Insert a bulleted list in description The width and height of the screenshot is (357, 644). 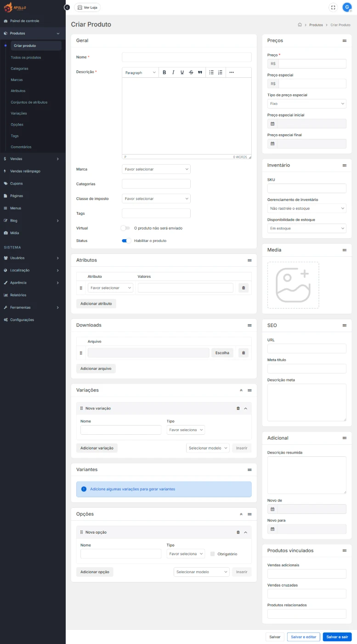[211, 73]
